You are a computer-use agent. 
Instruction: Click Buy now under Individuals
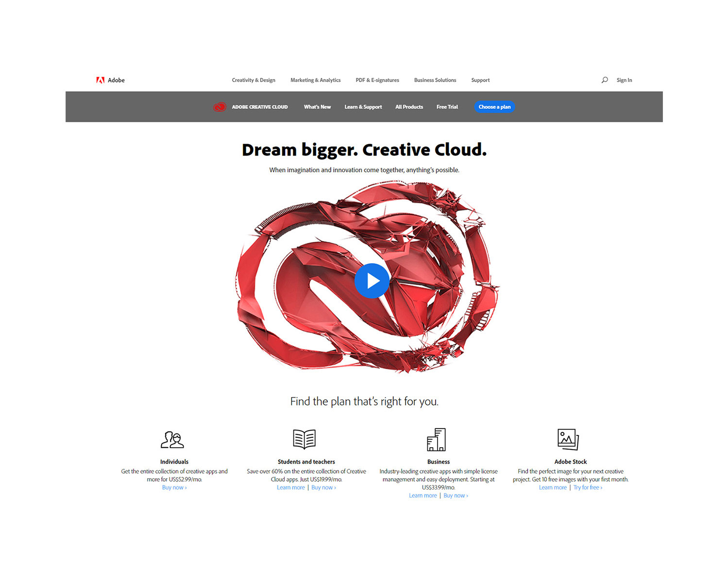coord(174,487)
